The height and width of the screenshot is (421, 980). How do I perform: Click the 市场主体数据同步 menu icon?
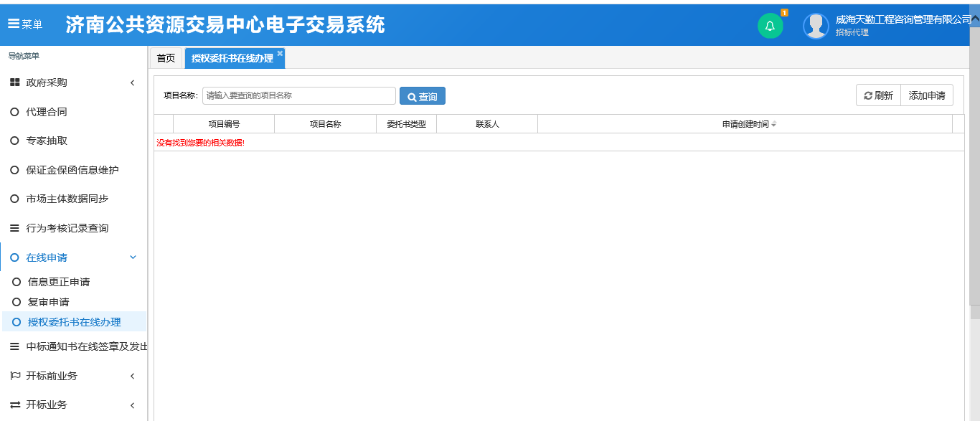(x=14, y=199)
